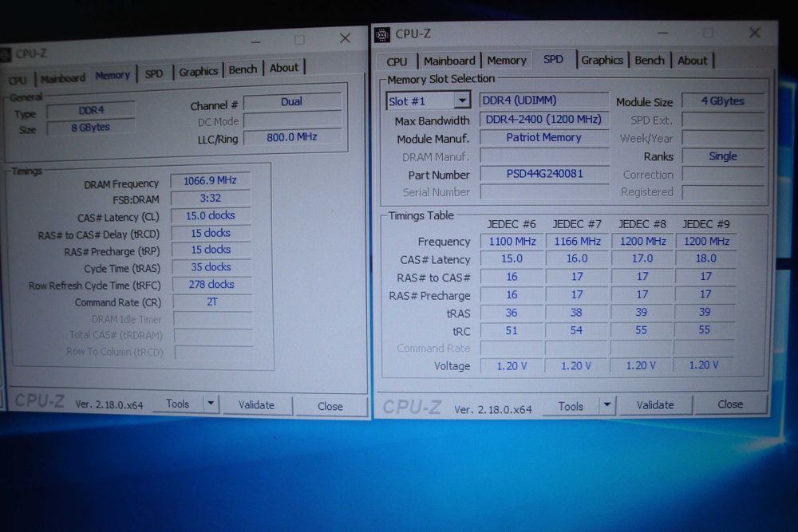The height and width of the screenshot is (532, 798).
Task: Click JEDEC #6 CAS# Latency 15.0
Action: pos(512,259)
